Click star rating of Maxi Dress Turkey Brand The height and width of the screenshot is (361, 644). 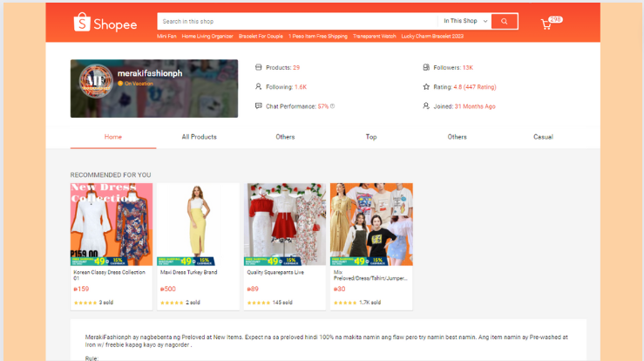pyautogui.click(x=172, y=303)
